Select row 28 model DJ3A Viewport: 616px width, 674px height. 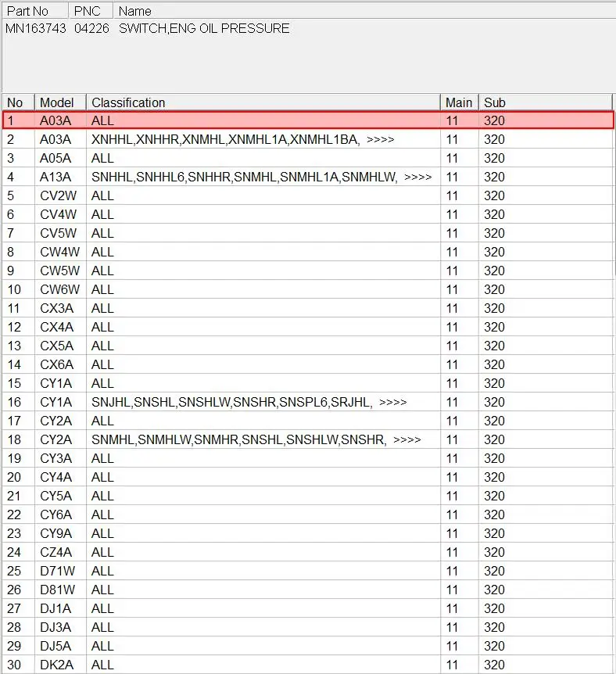coord(56,628)
